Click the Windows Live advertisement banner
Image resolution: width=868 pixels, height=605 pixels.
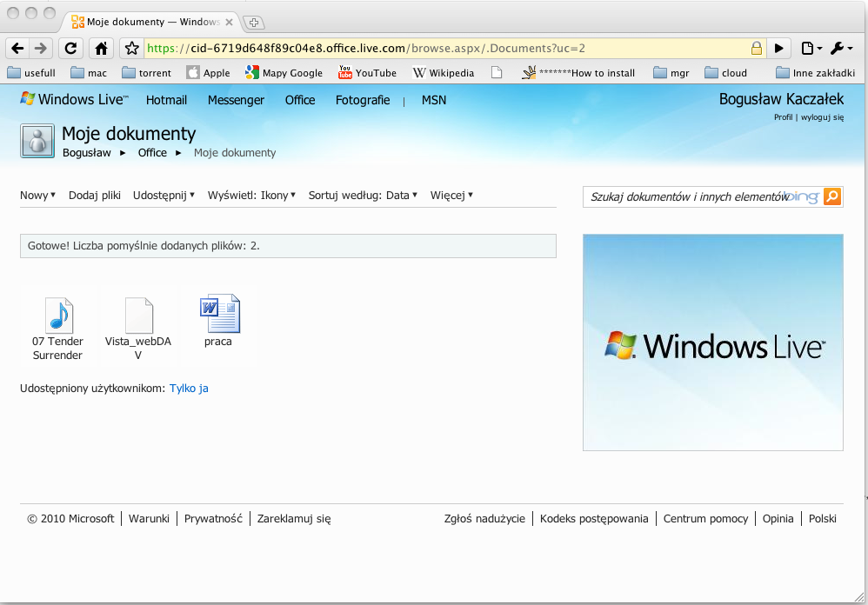pyautogui.click(x=713, y=342)
